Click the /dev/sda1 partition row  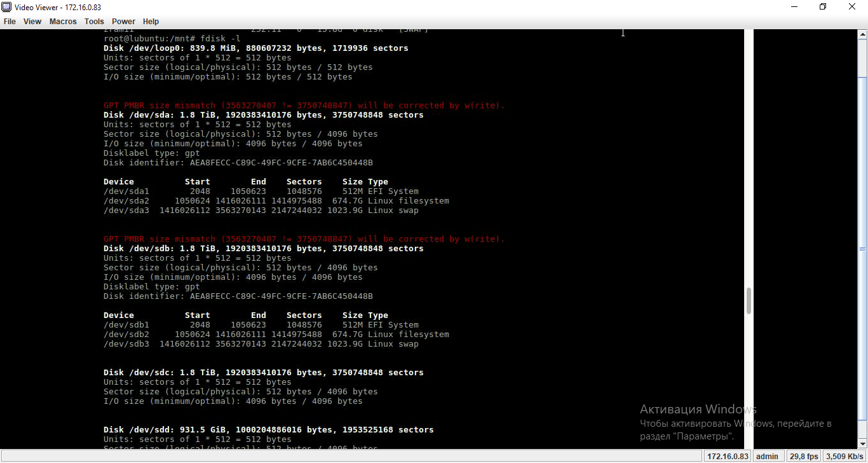261,191
